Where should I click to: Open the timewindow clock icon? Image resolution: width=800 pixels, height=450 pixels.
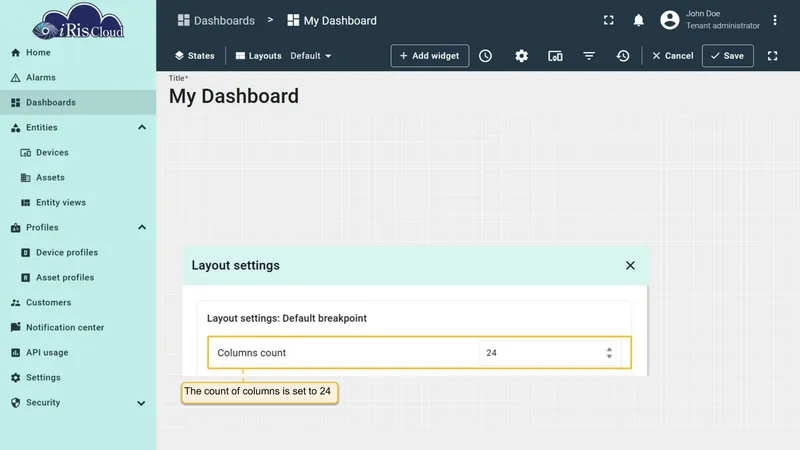[x=485, y=56]
